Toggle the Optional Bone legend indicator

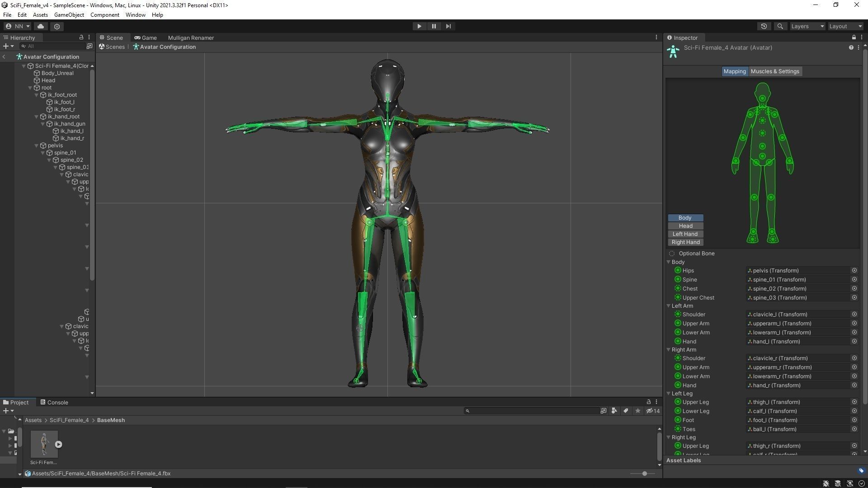672,253
